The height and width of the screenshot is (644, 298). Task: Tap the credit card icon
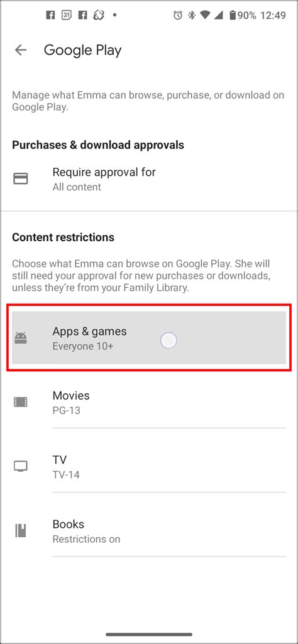[21, 178]
